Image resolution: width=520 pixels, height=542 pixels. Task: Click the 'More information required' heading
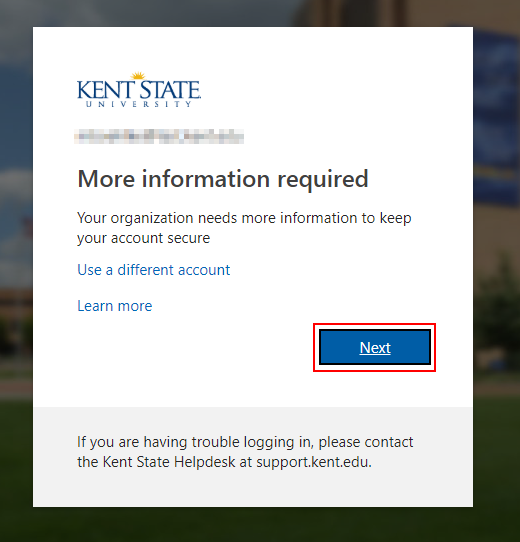tap(223, 179)
